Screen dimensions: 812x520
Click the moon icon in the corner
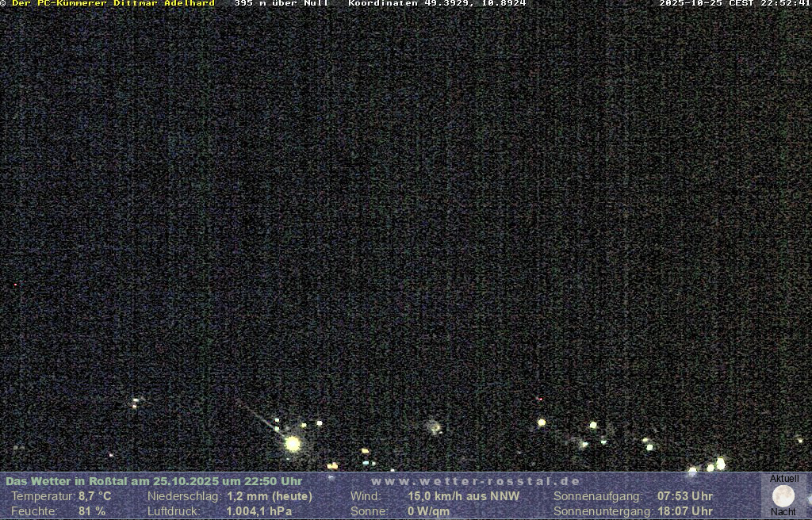(x=783, y=496)
